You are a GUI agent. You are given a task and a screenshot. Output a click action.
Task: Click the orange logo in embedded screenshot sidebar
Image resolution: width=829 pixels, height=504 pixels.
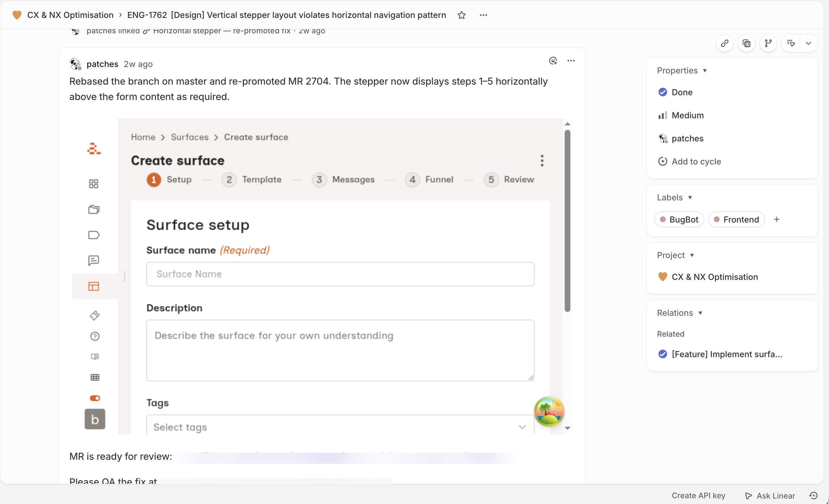(94, 149)
